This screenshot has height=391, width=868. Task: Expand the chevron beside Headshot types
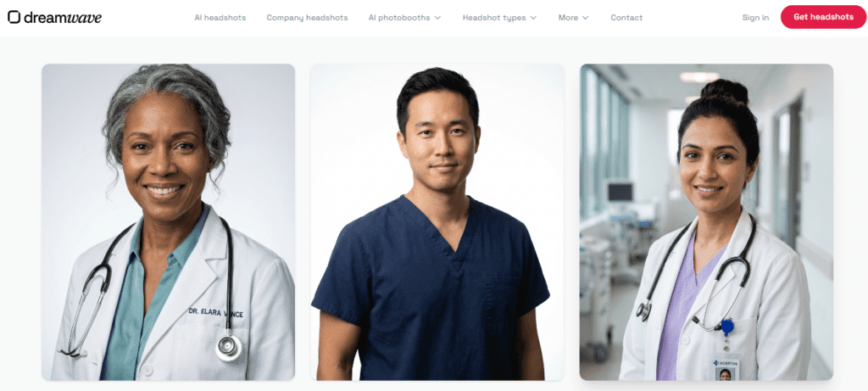(x=533, y=18)
